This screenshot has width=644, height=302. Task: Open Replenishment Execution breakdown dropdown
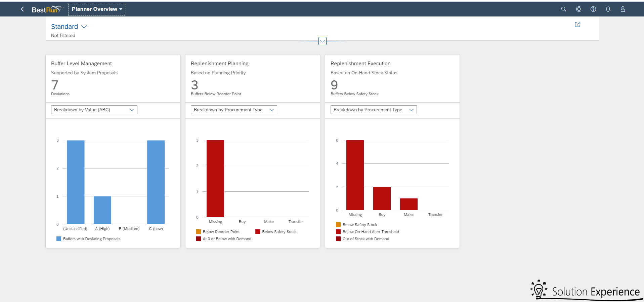click(374, 110)
